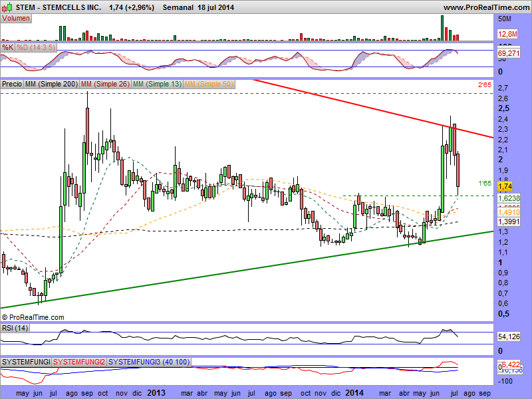This screenshot has height=399, width=532.
Task: Click the 1,74 (+2,96%) quote text
Action: tap(132, 7)
